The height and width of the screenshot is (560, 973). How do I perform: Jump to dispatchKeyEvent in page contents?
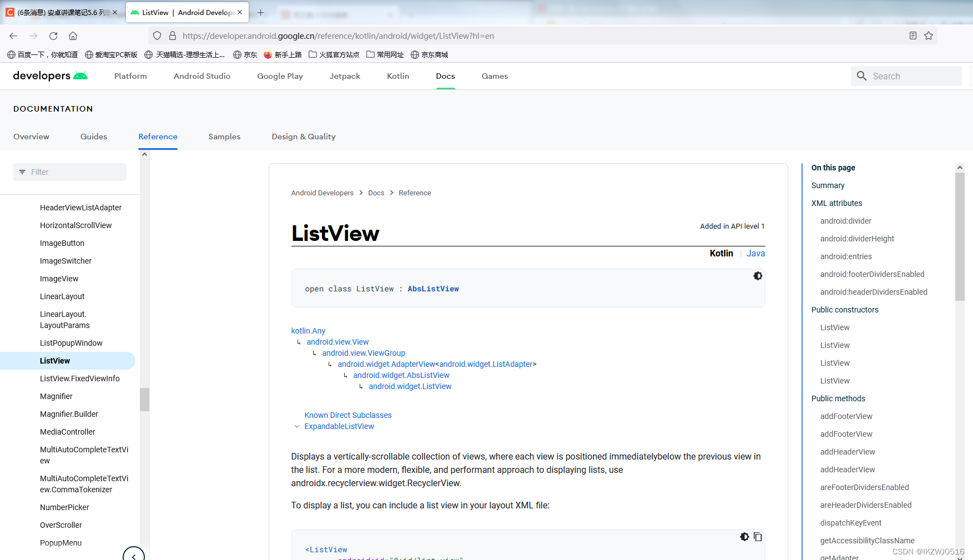[850, 523]
